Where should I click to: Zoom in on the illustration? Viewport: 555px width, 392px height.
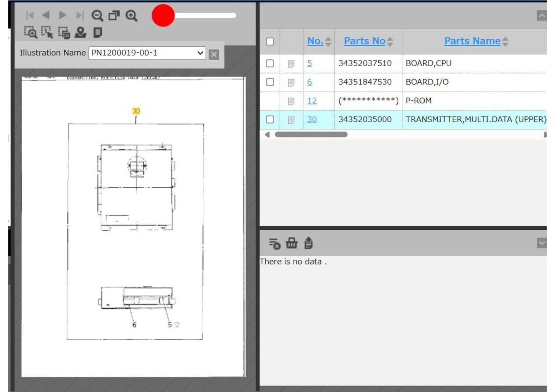click(131, 16)
